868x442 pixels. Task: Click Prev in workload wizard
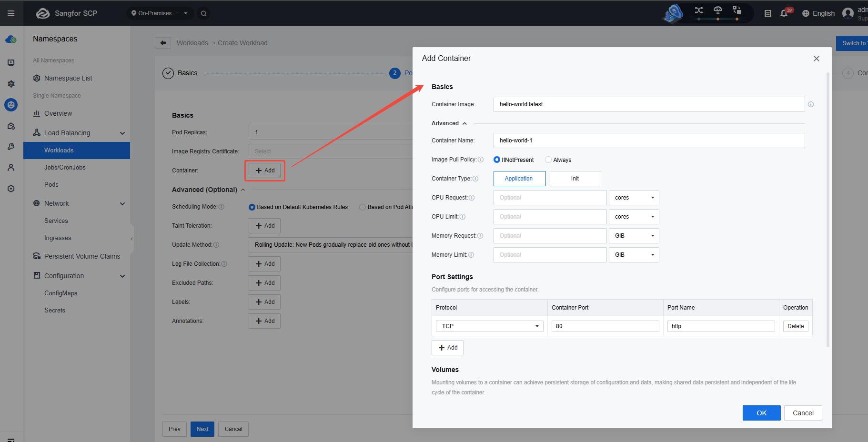click(x=174, y=429)
